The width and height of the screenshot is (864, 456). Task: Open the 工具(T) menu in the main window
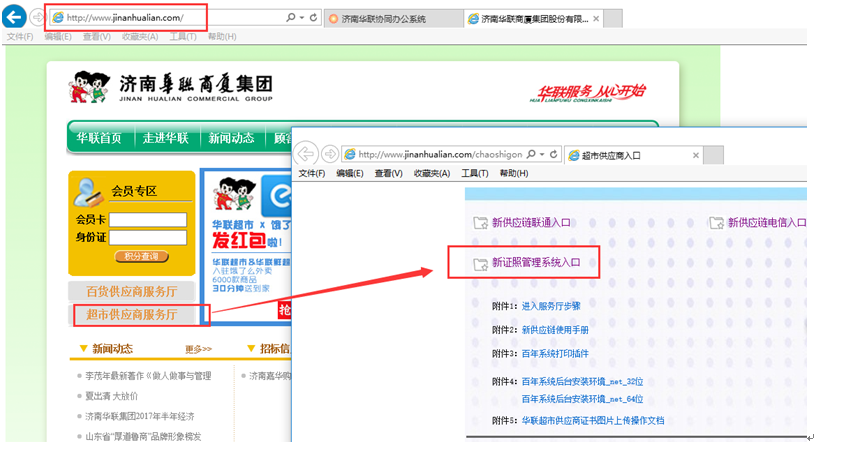[x=183, y=36]
